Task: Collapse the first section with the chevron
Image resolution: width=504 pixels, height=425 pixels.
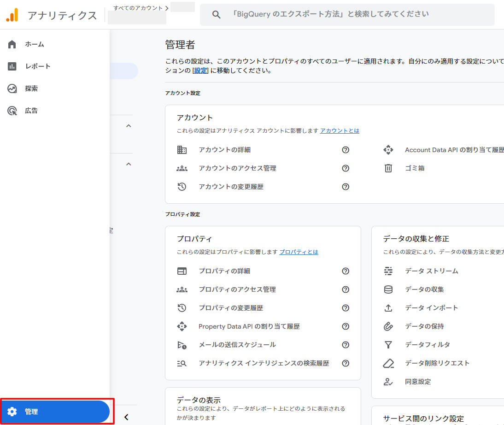Action: tap(129, 125)
